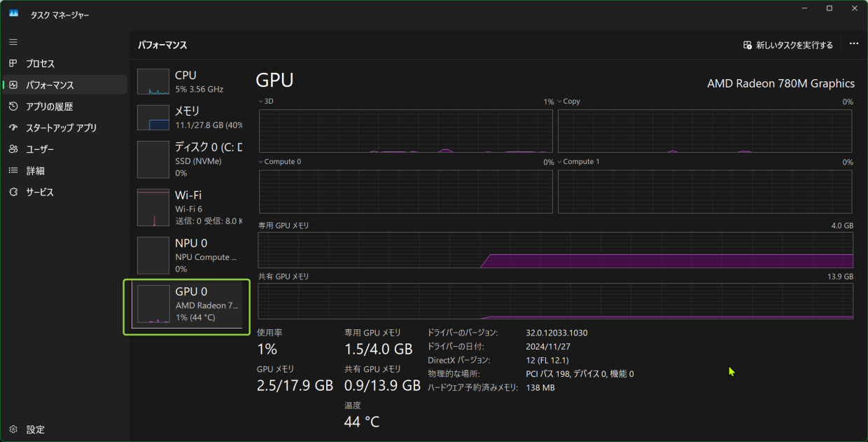Click the 4.0 GB graph scale label
Viewport: 868px width, 442px height.
pyautogui.click(x=843, y=226)
